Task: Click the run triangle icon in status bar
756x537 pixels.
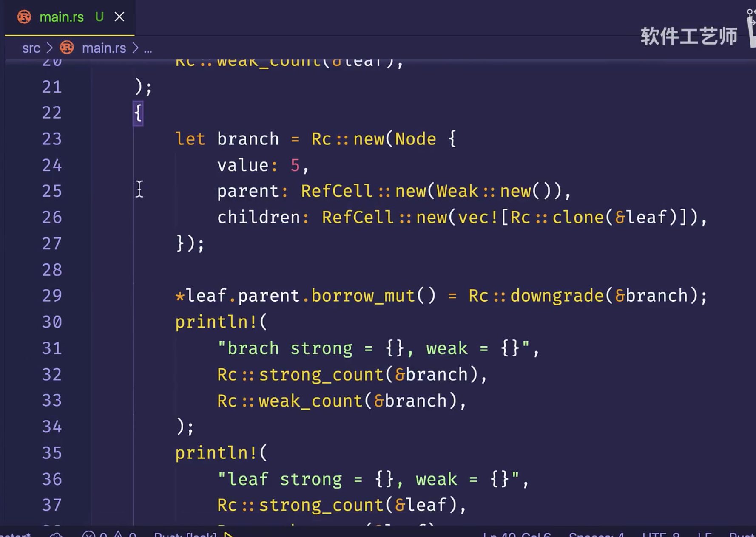Action: [x=229, y=534]
